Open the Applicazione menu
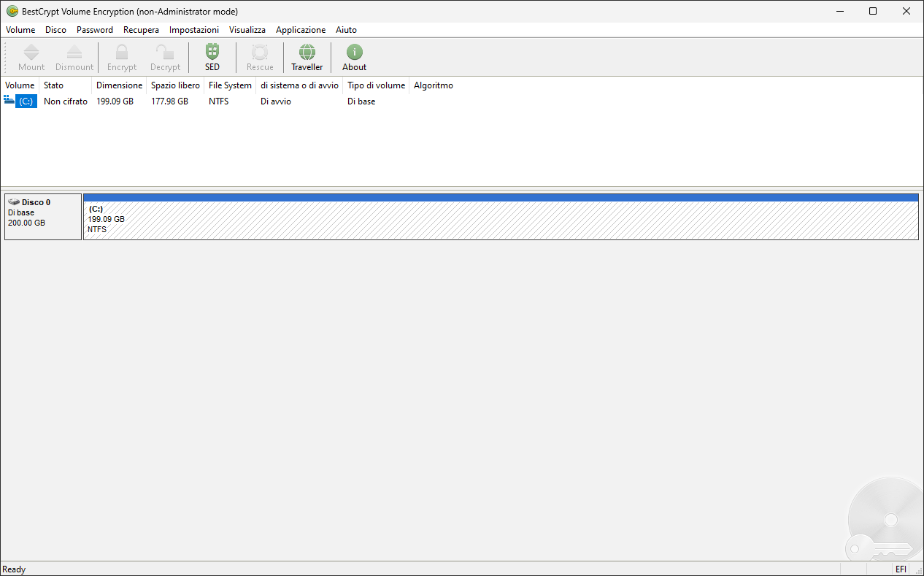 pos(301,30)
